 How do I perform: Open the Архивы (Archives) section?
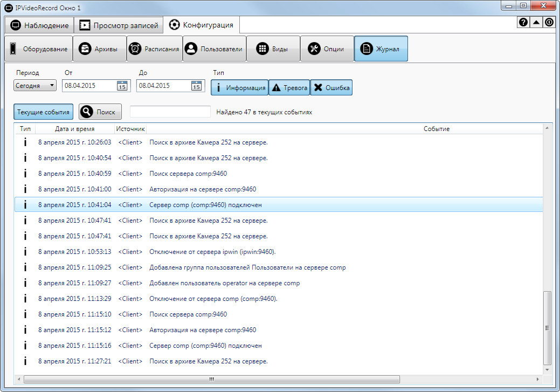pos(100,49)
